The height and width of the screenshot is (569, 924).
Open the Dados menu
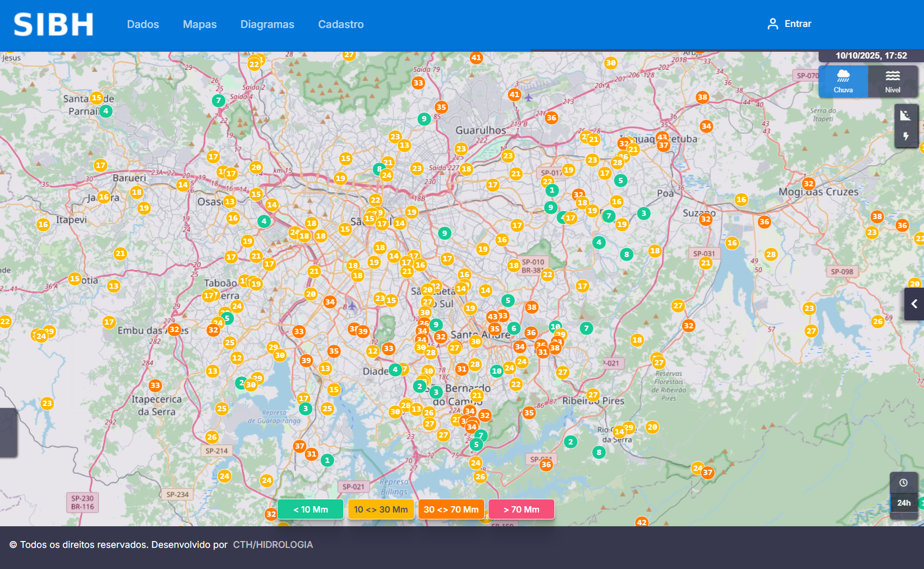tap(143, 24)
